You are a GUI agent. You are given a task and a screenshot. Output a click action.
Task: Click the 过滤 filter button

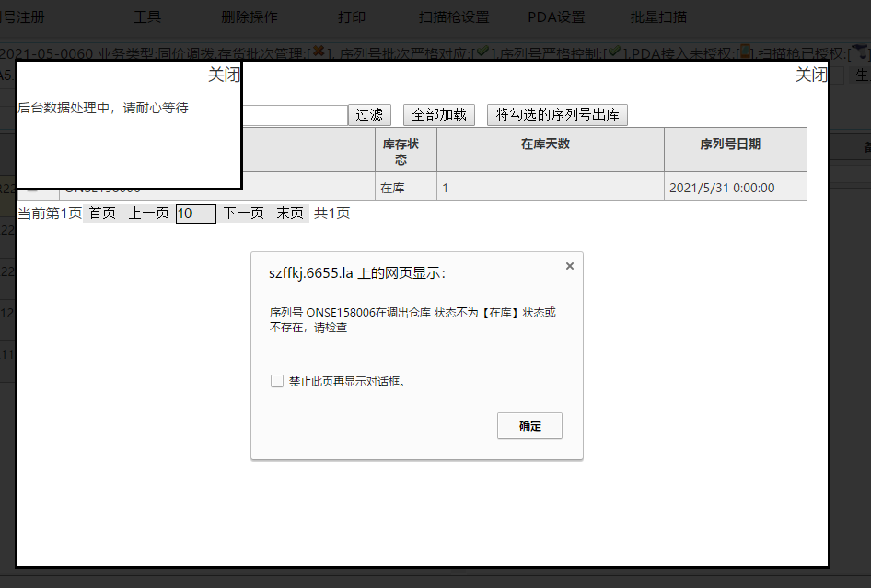coord(369,115)
